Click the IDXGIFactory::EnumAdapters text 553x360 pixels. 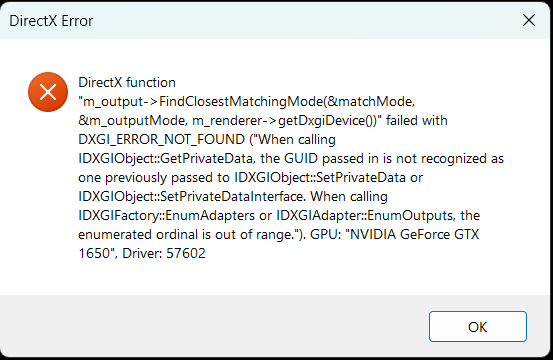166,215
